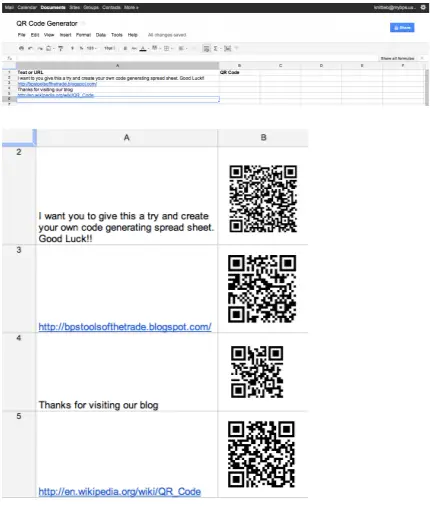Viewport: 430px width, 518px height.
Task: Expand the More dropdown in top bar
Action: pos(131,7)
